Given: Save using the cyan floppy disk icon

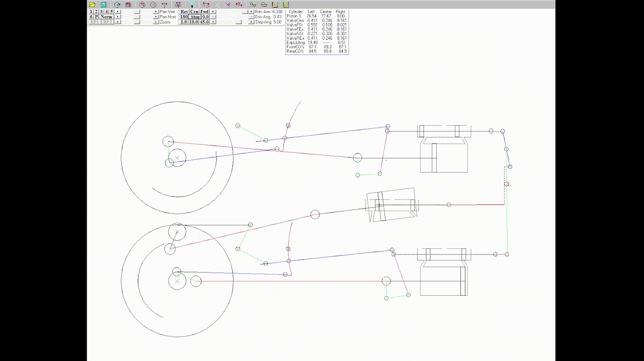Looking at the screenshot, I should point(103,5).
